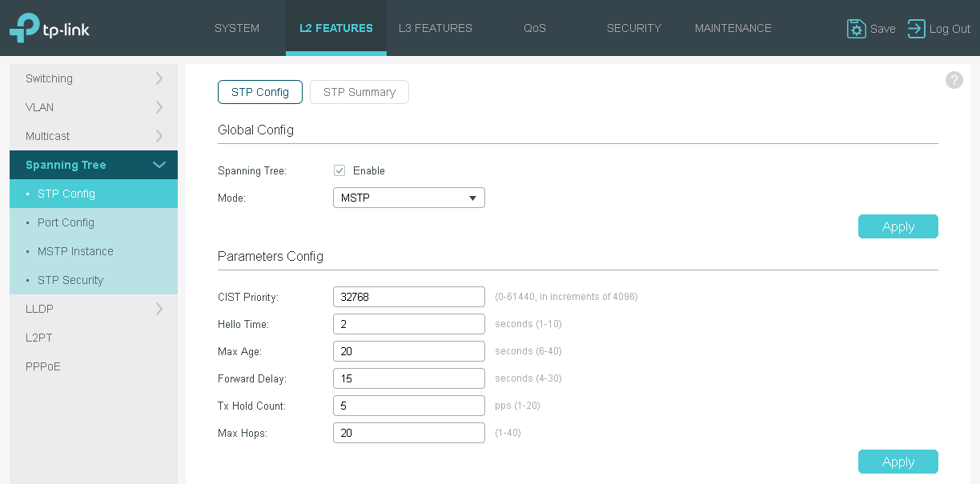The width and height of the screenshot is (980, 484).
Task: Click the Forward Delay input field
Action: click(x=409, y=378)
